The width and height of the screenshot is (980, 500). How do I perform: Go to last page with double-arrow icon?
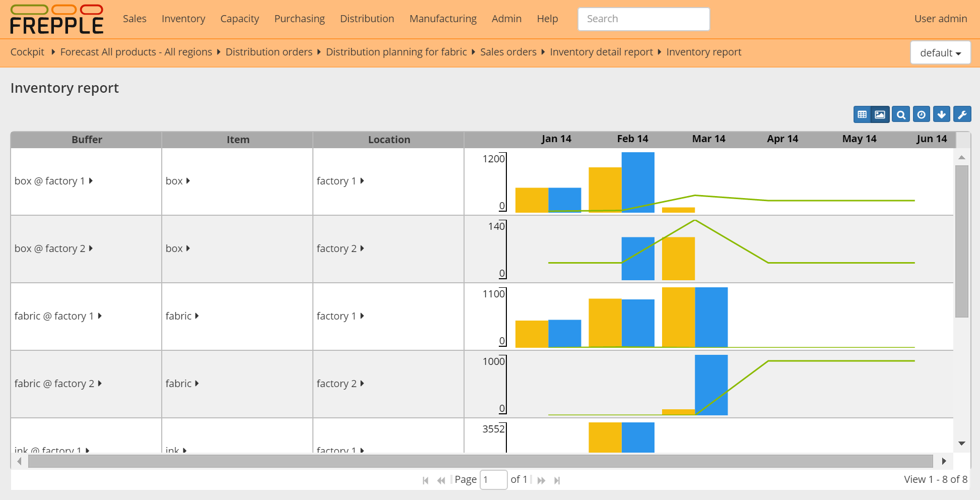point(557,479)
